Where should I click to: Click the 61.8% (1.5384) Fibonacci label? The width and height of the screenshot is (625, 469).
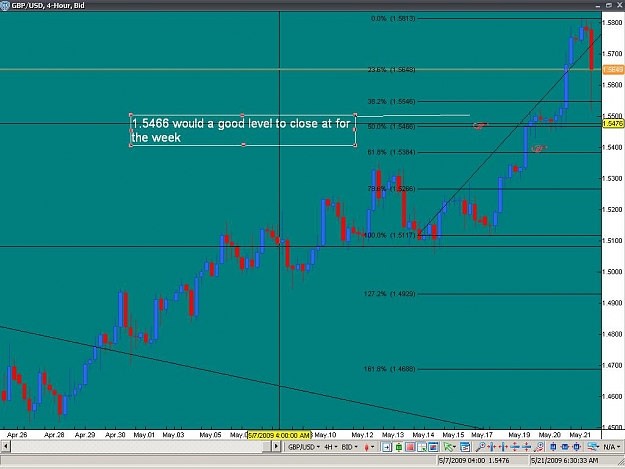(x=391, y=152)
